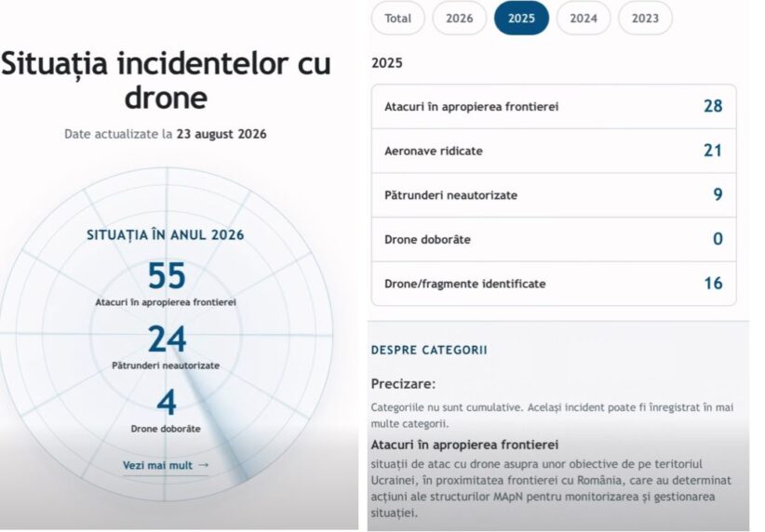765x532 pixels.
Task: Click the 23 august 2026 update date
Action: point(221,134)
